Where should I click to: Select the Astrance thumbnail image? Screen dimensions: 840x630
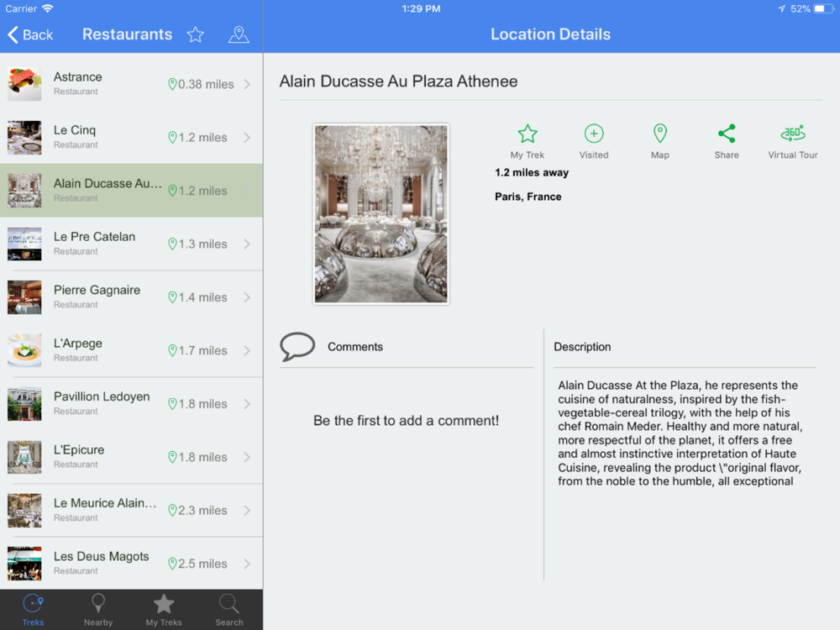click(x=24, y=84)
